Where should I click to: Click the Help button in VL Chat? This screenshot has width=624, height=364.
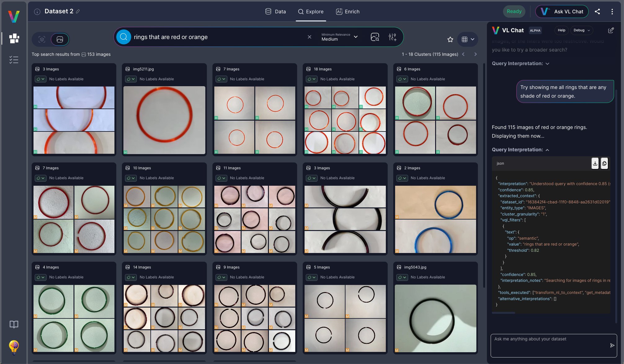(561, 30)
